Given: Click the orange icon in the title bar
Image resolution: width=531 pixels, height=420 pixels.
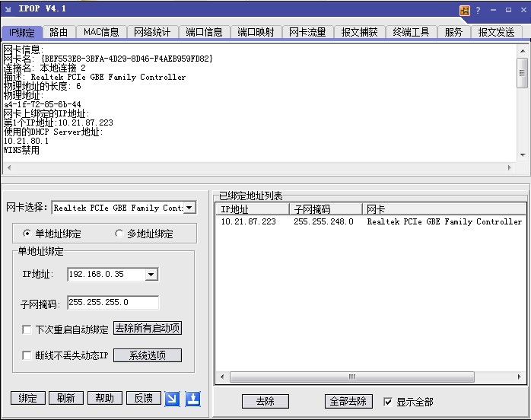Looking at the screenshot, I should tap(465, 11).
